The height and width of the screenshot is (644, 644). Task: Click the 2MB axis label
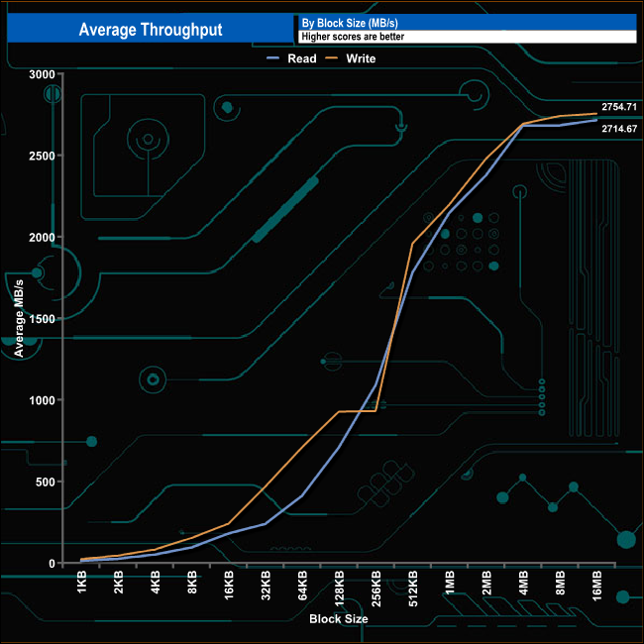486,582
